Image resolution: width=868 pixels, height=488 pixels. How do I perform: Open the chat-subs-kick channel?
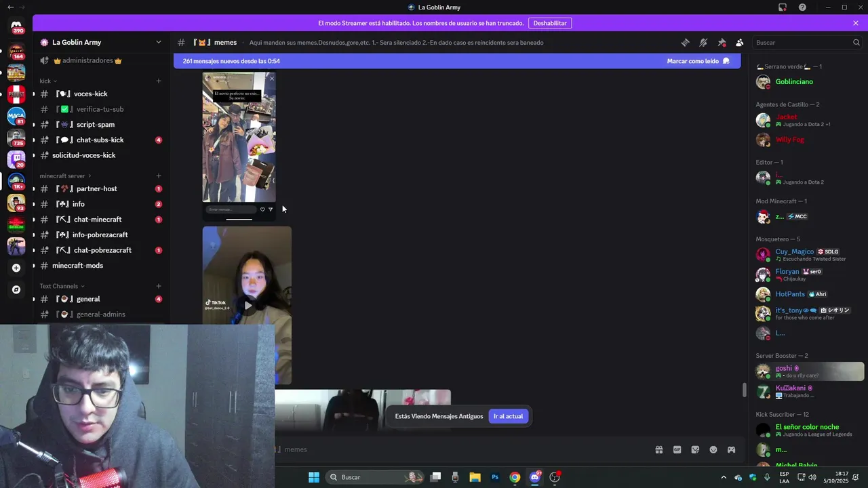coord(100,140)
